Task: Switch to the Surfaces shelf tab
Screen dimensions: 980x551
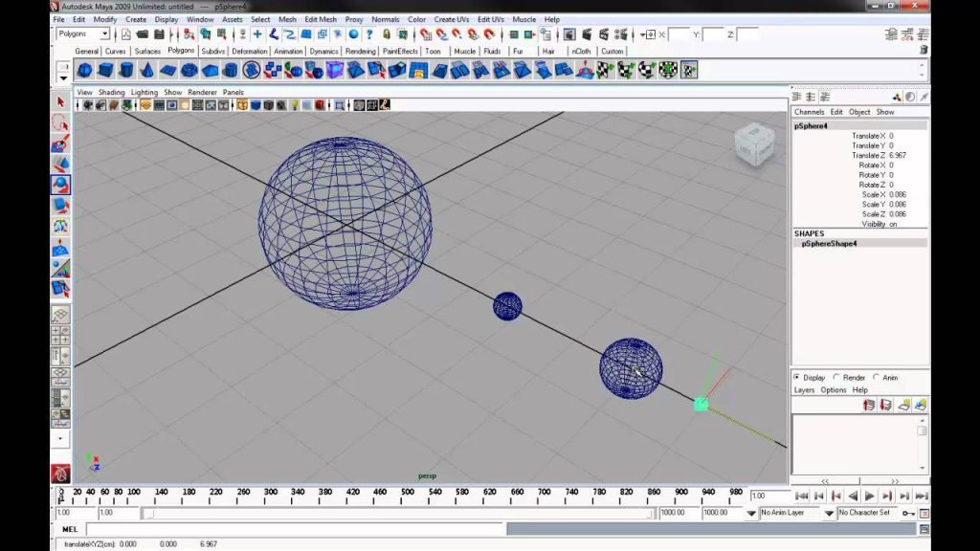Action: tap(147, 52)
